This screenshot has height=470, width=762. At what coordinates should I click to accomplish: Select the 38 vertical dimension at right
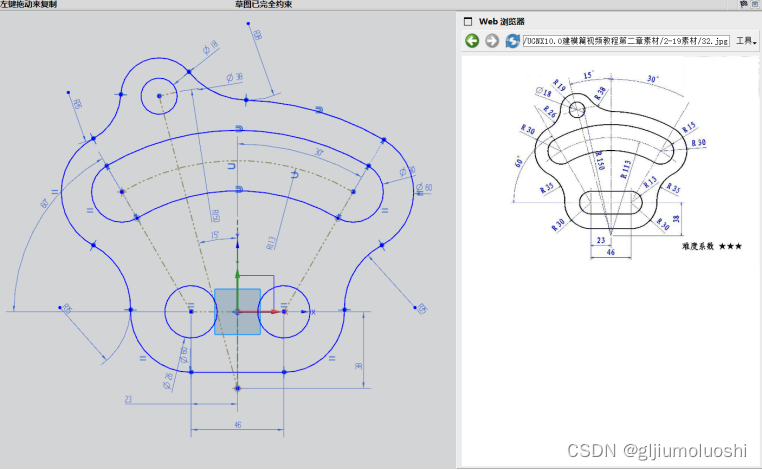click(359, 366)
